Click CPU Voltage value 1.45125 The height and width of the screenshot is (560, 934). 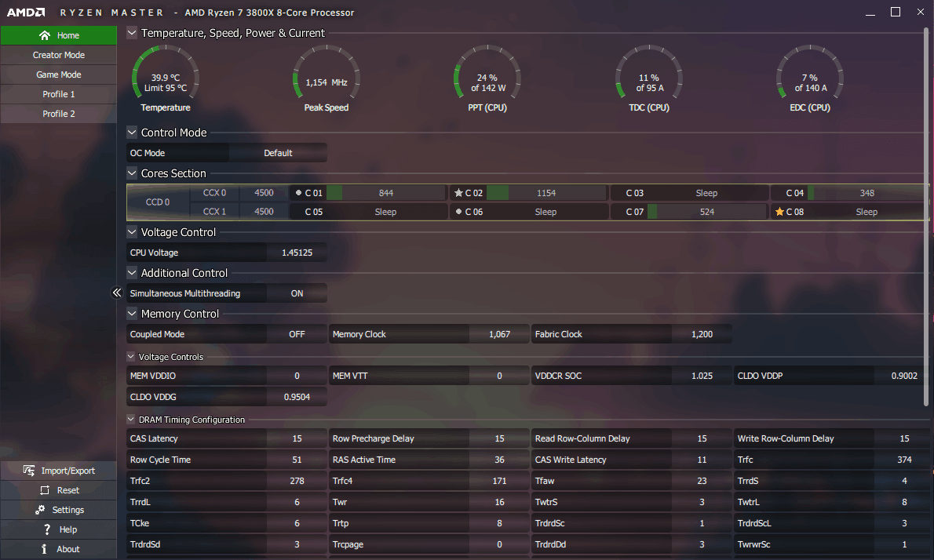[297, 253]
